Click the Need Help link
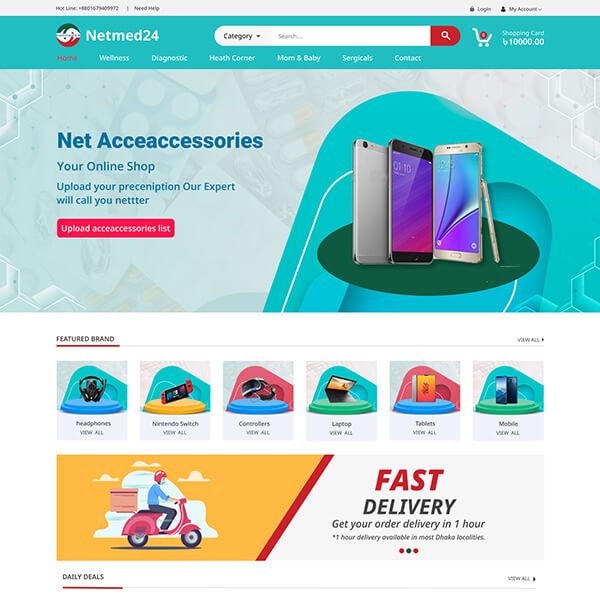The width and height of the screenshot is (600, 600). [147, 8]
